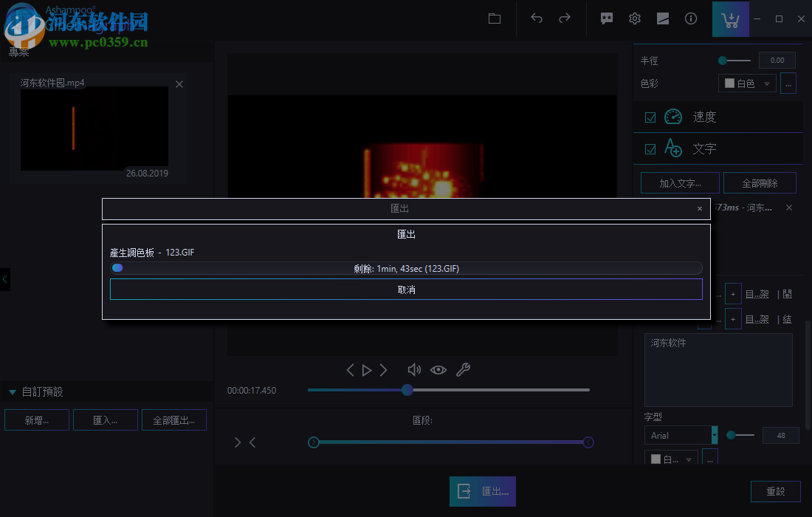
Task: Collapse the left panel using side chevron
Action: [5, 279]
